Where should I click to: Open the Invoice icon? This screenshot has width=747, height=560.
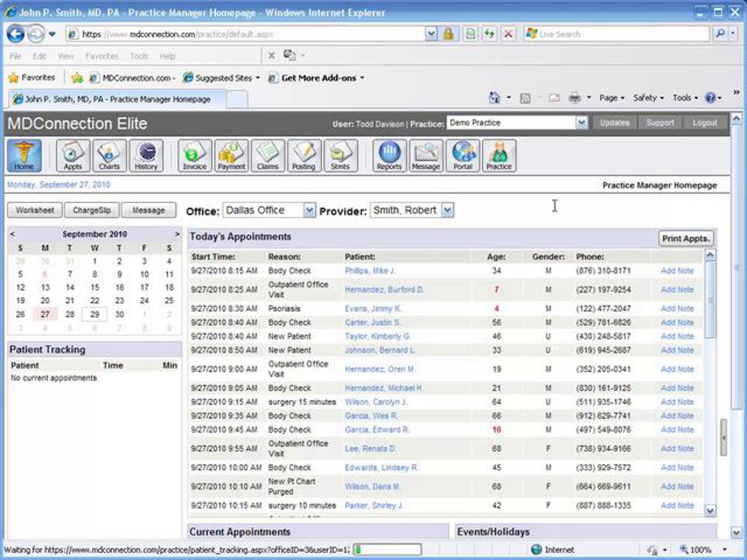tap(195, 156)
